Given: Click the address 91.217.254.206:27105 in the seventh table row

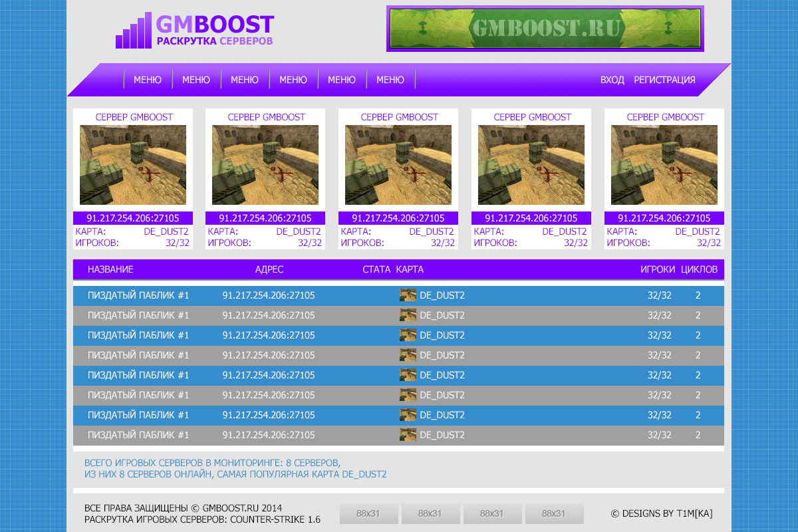Looking at the screenshot, I should [269, 415].
